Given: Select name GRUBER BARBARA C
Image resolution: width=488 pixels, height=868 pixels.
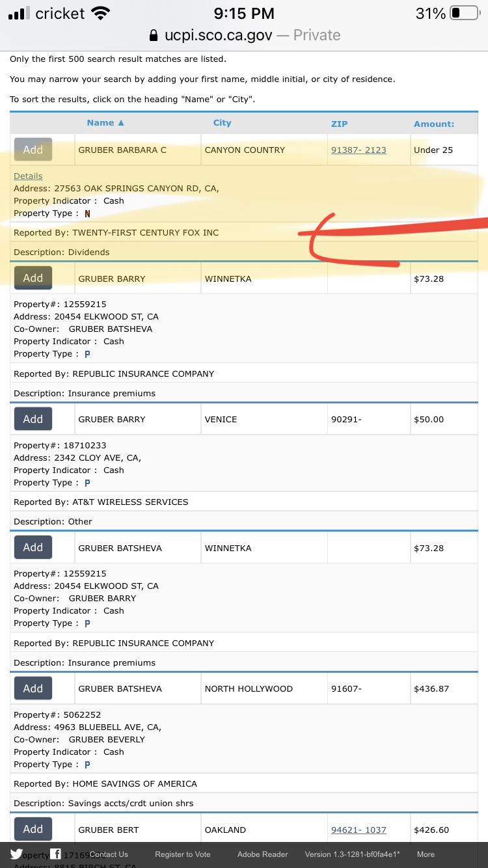Looking at the screenshot, I should [x=122, y=150].
